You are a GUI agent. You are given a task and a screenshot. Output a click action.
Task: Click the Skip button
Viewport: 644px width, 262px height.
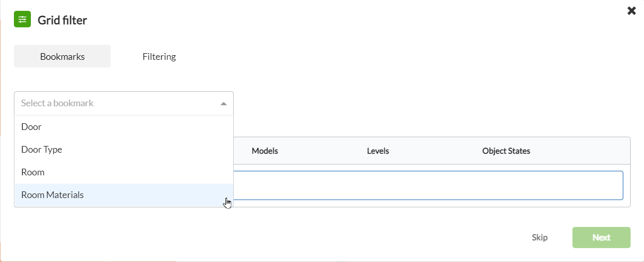coord(539,238)
